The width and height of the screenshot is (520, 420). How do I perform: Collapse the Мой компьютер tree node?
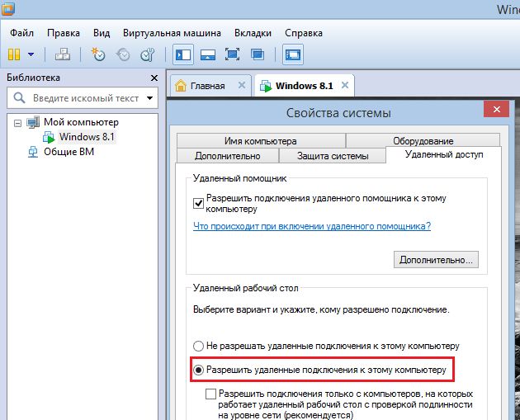[17, 122]
